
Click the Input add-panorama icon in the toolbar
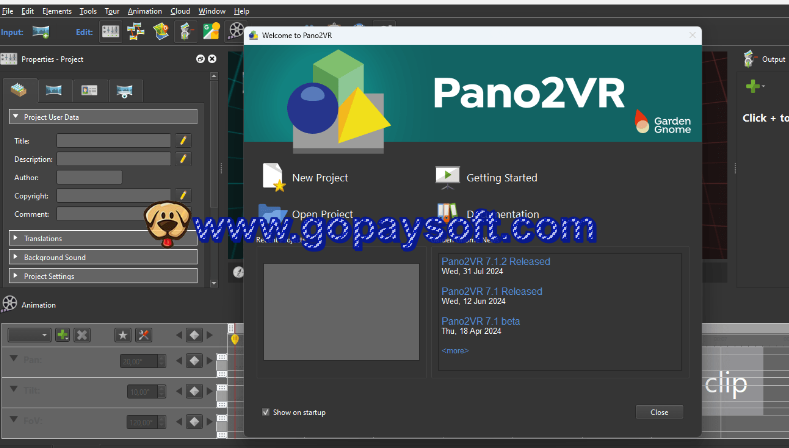(41, 32)
